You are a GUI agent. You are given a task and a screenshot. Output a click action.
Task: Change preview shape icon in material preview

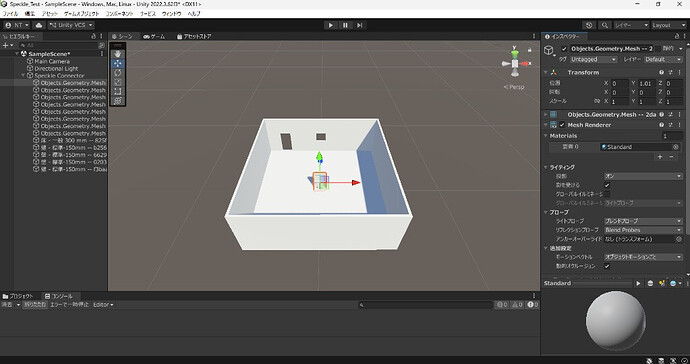click(x=650, y=283)
